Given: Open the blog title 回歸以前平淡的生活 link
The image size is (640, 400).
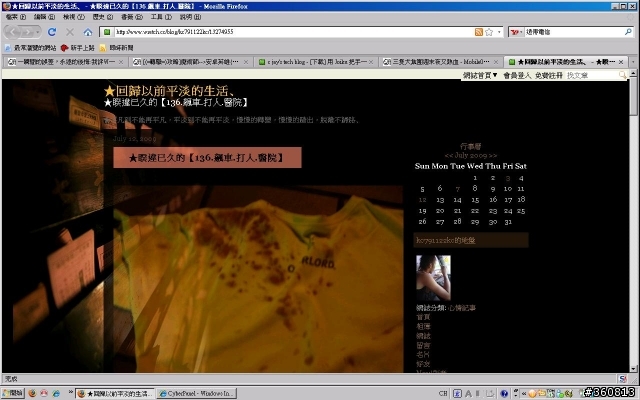Looking at the screenshot, I should (x=170, y=91).
